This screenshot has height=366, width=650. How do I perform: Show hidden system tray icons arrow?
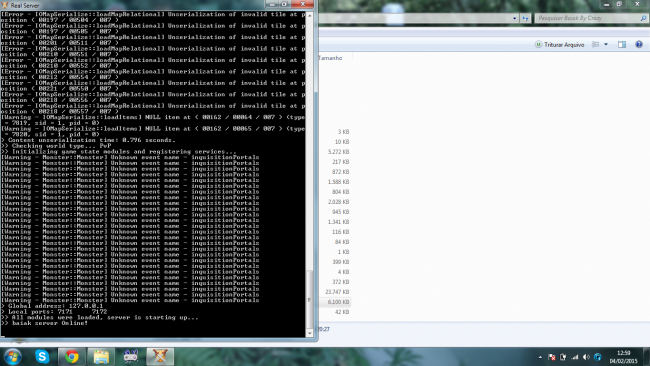click(540, 357)
